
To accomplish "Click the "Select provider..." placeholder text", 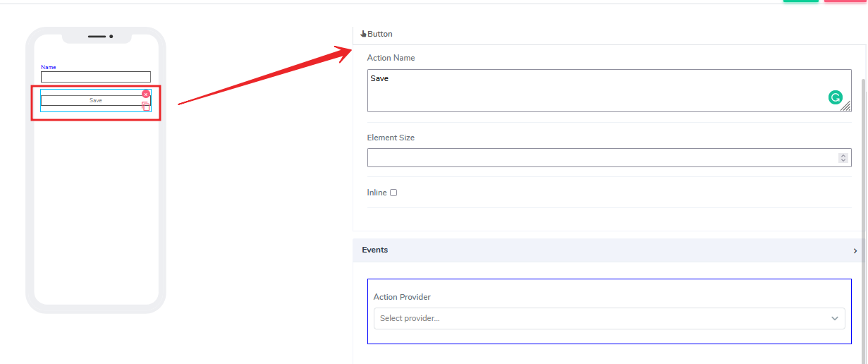I will tap(410, 318).
